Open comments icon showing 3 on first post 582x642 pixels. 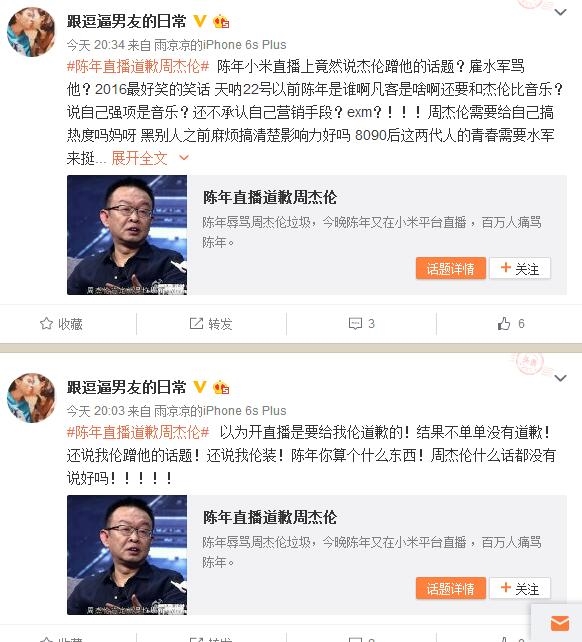pos(355,323)
